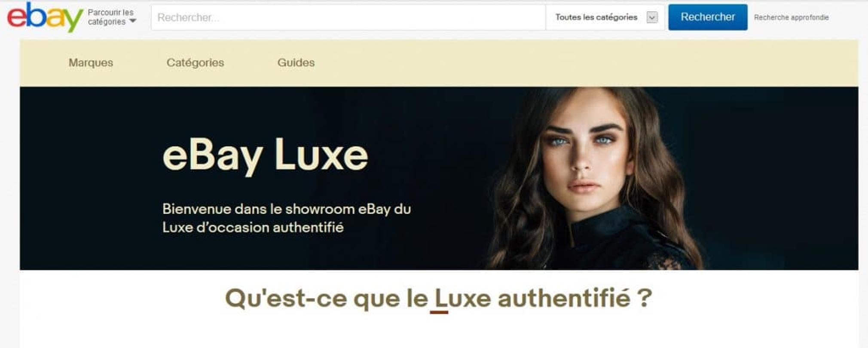The image size is (868, 348).
Task: Click the beige navigation bar background
Action: tap(559, 63)
